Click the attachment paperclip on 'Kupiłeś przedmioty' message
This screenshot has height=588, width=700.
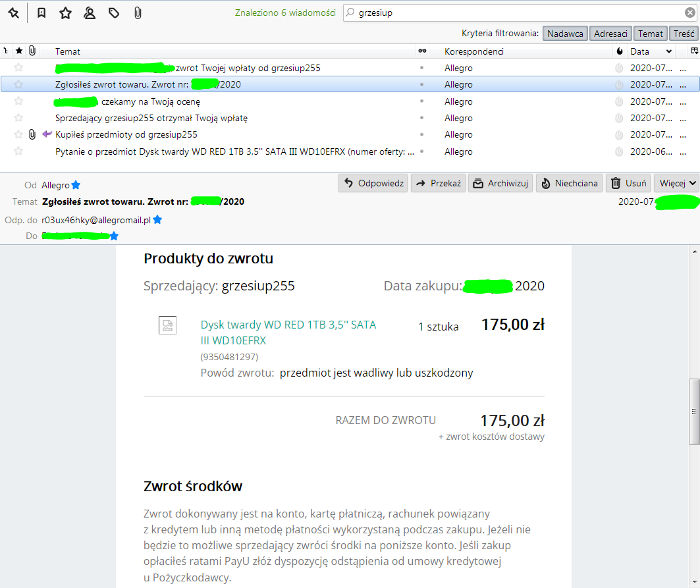pos(32,134)
